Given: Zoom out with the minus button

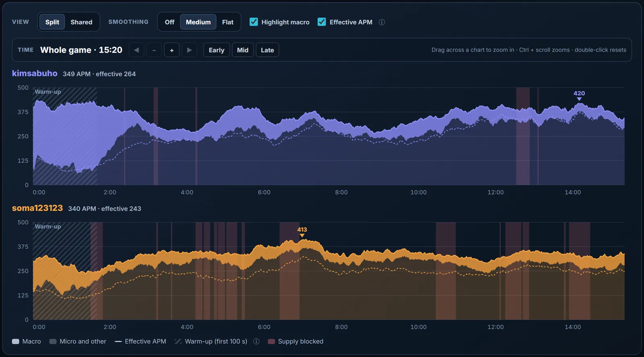Looking at the screenshot, I should 154,50.
